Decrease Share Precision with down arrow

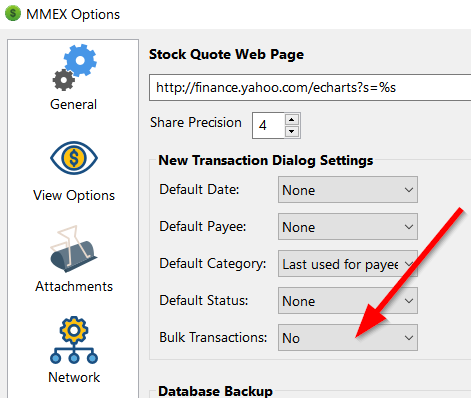point(292,131)
